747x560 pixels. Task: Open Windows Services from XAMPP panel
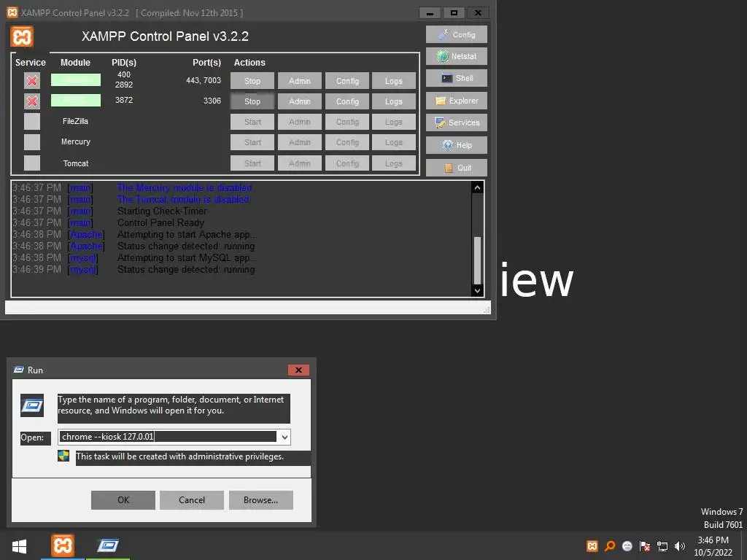457,122
